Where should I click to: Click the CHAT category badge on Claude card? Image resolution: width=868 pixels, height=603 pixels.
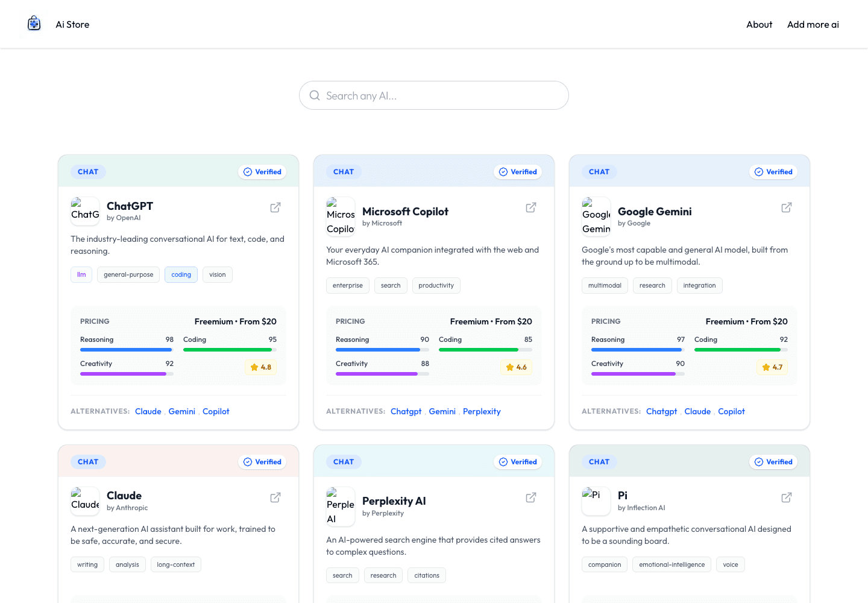coord(88,462)
